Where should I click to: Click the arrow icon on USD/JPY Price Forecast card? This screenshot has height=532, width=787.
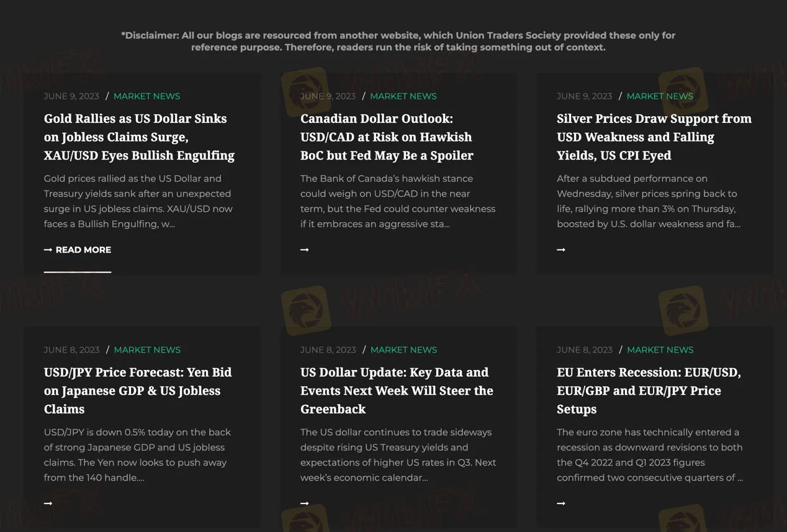point(48,503)
